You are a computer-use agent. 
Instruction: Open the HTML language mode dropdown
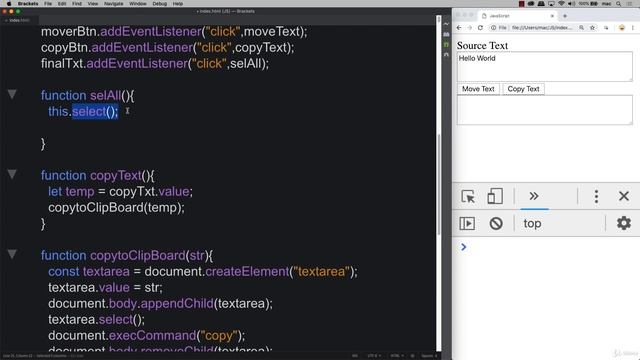(x=396, y=356)
